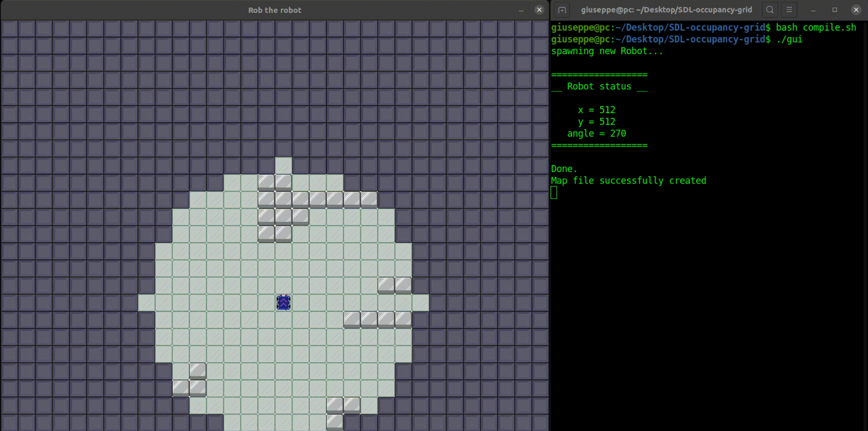Click the blue robot sprite
This screenshot has height=431, width=868.
click(x=283, y=302)
